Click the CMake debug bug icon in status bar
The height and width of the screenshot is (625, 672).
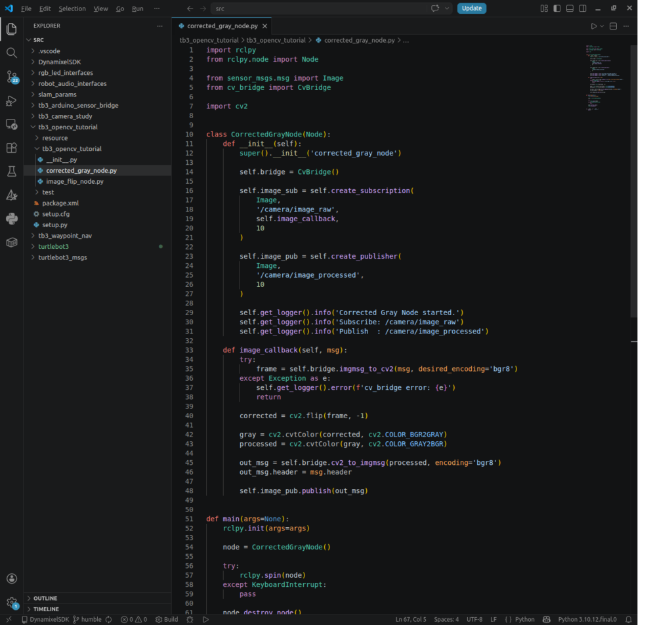click(190, 620)
